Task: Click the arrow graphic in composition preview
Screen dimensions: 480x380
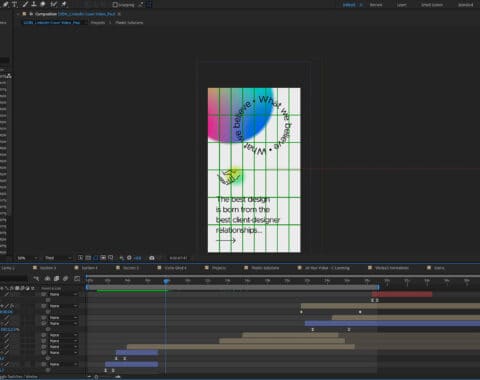Action: 226,240
